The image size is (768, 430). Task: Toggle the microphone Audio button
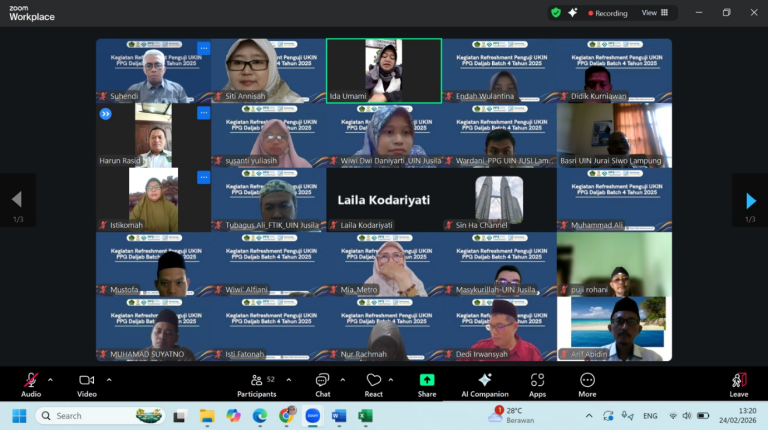coord(31,384)
